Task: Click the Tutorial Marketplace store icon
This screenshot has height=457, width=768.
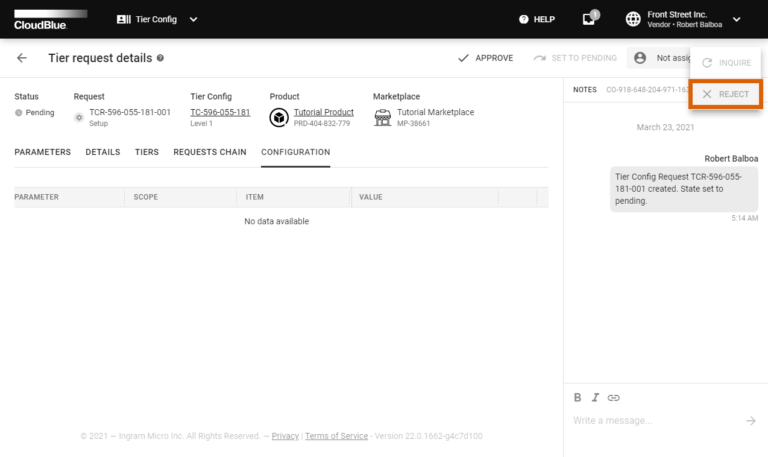Action: click(383, 118)
